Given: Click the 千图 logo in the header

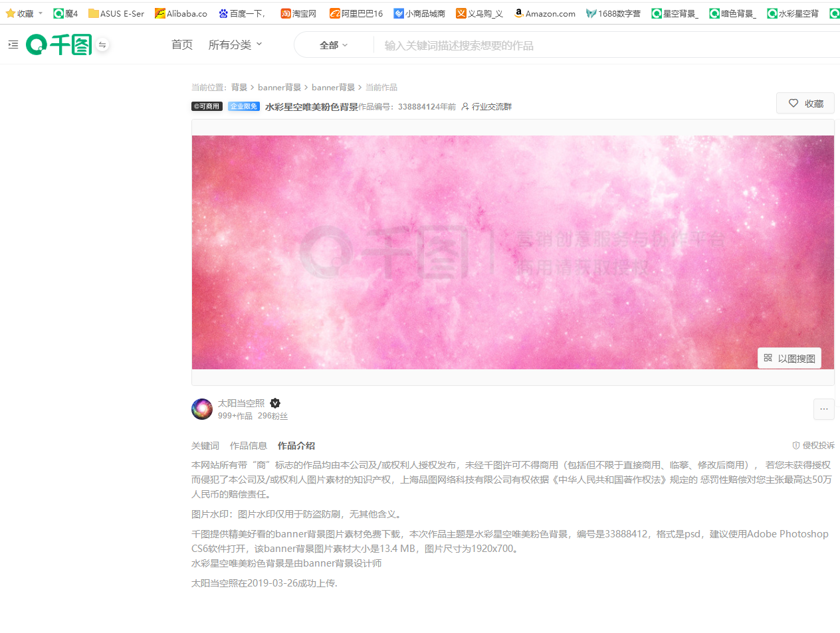Looking at the screenshot, I should click(x=58, y=45).
